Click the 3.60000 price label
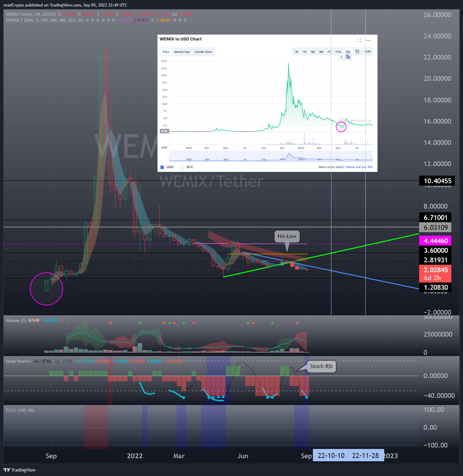The width and height of the screenshot is (463, 476). click(x=435, y=250)
